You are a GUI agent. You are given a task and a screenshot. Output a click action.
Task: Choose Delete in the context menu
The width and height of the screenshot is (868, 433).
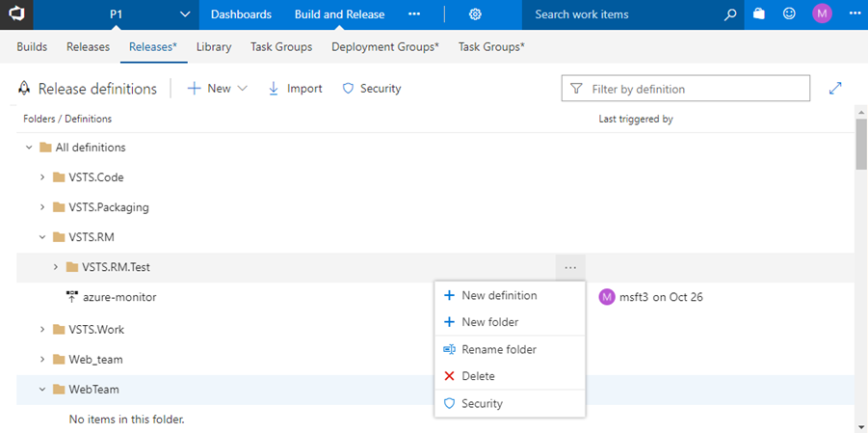click(478, 376)
